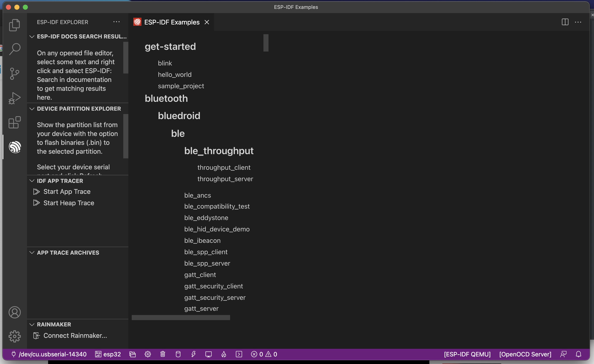Collapse the Rainmaker section
Viewport: 594px width, 364px height.
[x=78, y=325]
